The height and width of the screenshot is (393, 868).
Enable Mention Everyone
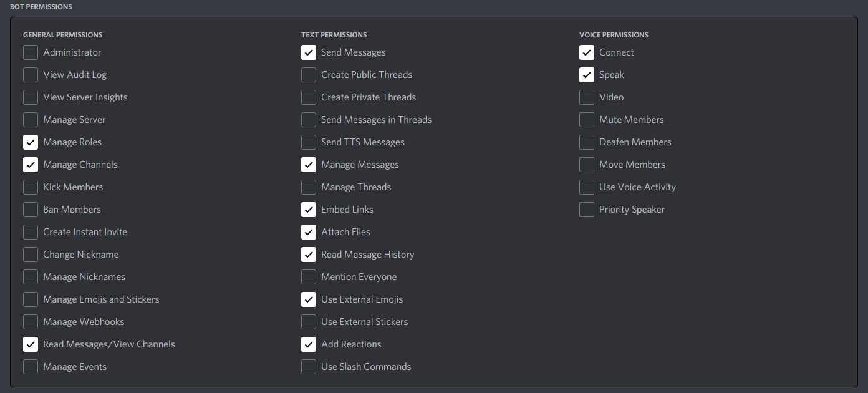coord(309,277)
